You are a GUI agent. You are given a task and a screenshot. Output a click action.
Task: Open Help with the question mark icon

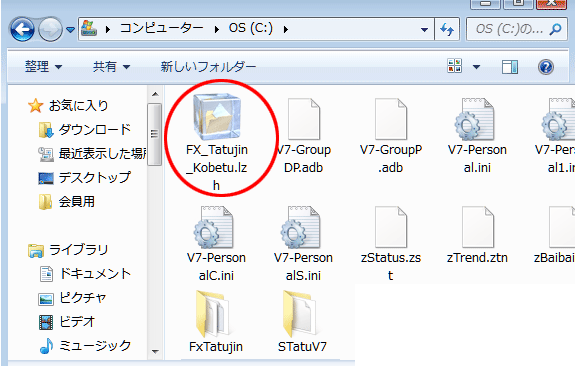[546, 67]
